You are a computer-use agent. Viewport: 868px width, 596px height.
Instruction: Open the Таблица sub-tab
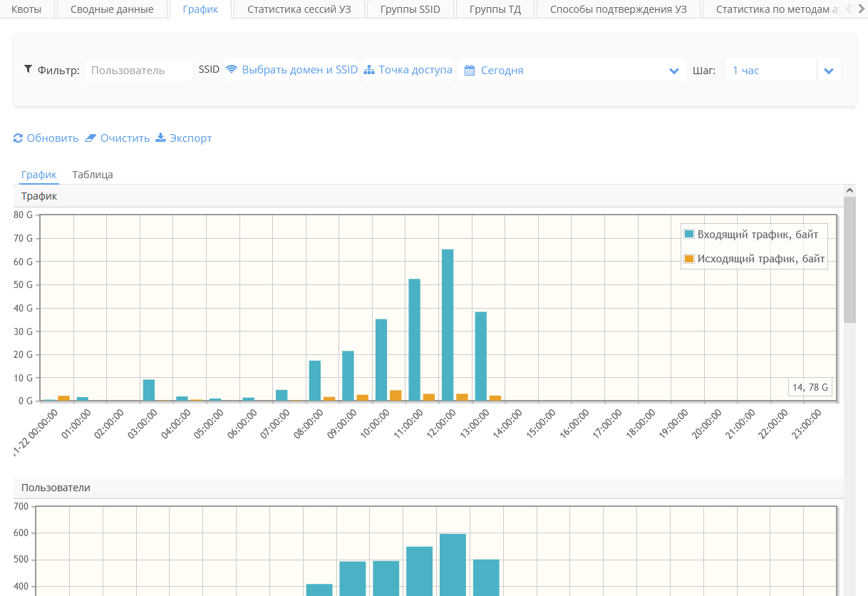click(93, 175)
